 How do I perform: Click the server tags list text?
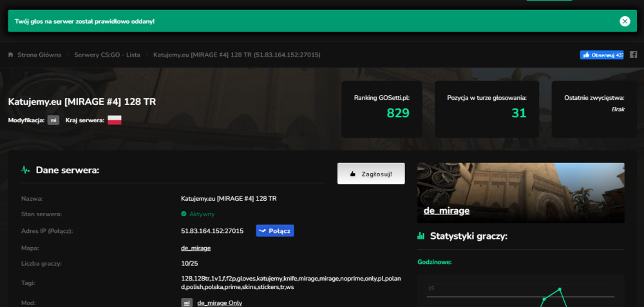tap(291, 283)
